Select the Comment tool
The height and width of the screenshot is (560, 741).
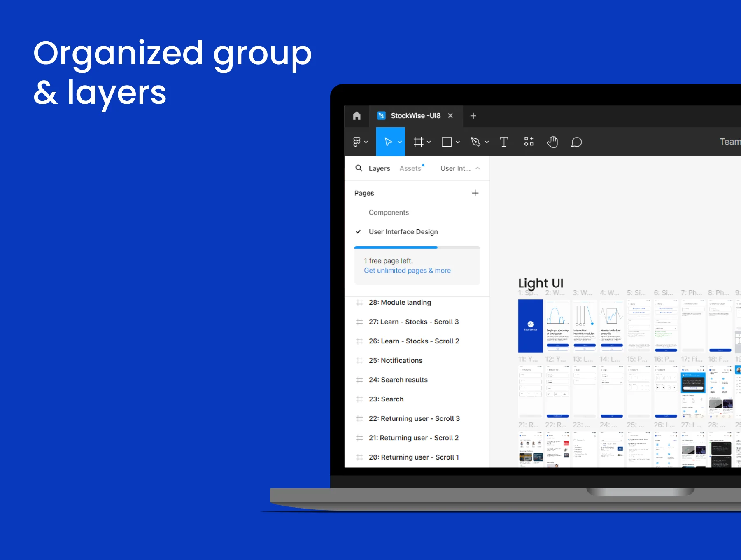(577, 142)
